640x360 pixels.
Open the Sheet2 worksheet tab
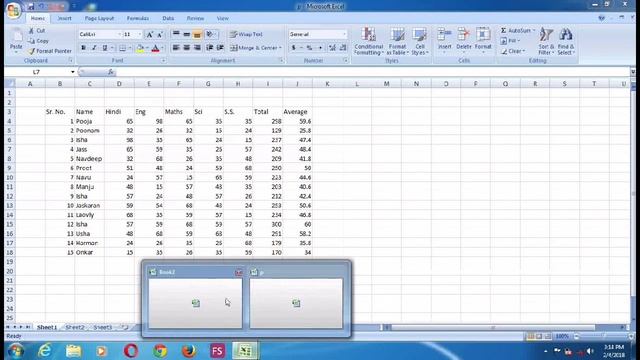point(75,327)
